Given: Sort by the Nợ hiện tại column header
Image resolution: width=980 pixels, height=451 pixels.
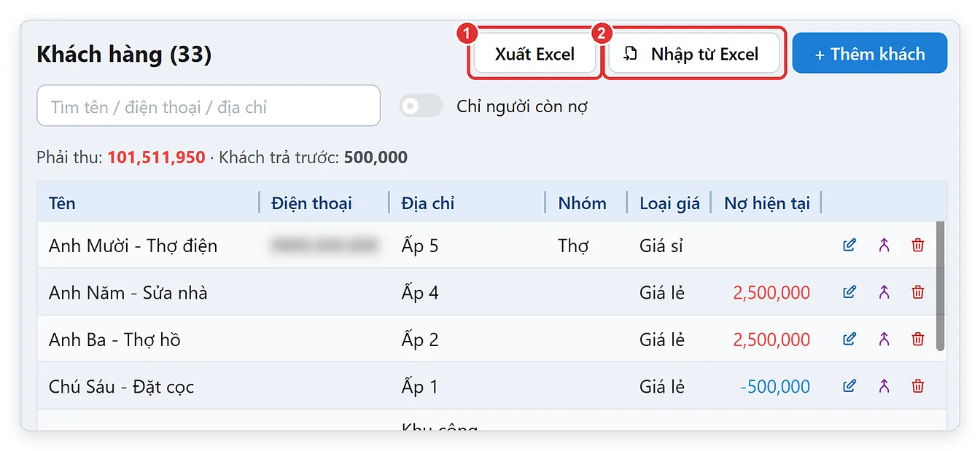Looking at the screenshot, I should click(x=767, y=203).
